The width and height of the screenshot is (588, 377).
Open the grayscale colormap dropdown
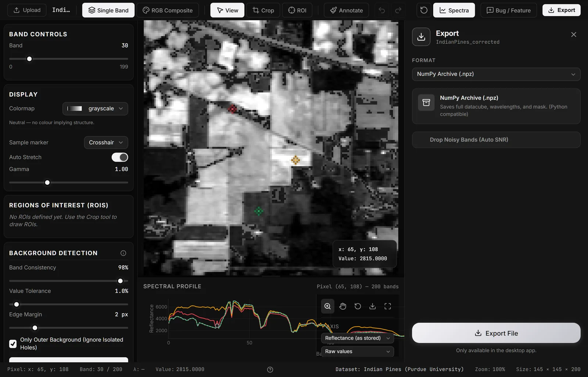[95, 109]
